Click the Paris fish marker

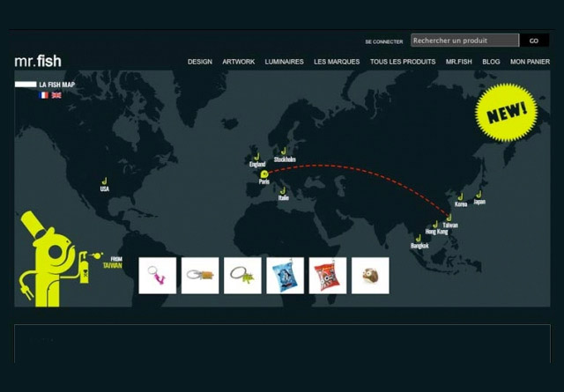coord(263,174)
